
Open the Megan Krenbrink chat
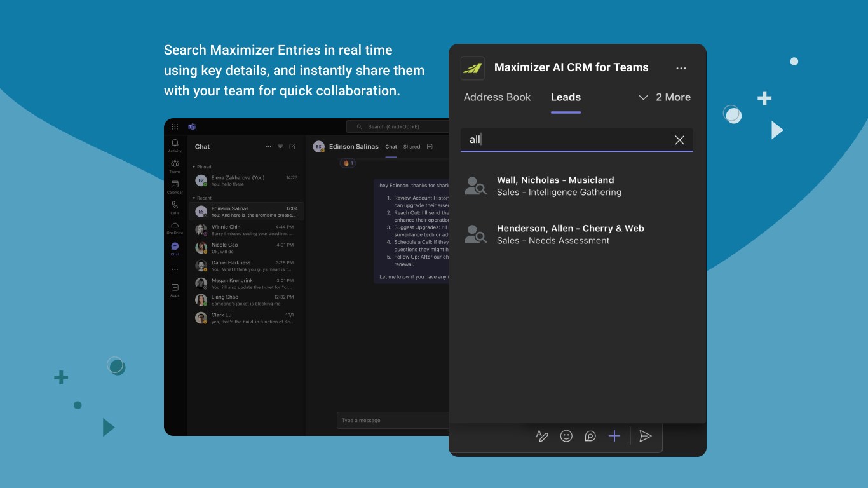click(x=246, y=283)
